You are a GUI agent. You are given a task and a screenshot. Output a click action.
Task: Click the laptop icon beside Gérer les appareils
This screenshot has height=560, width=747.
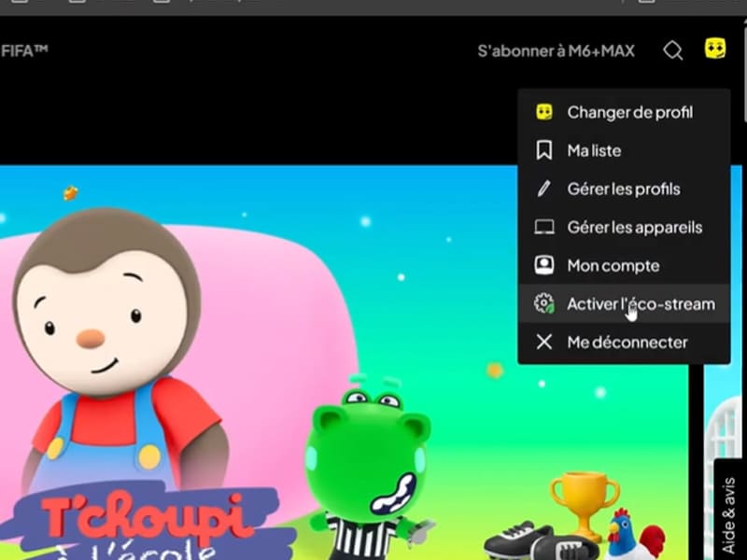point(544,227)
